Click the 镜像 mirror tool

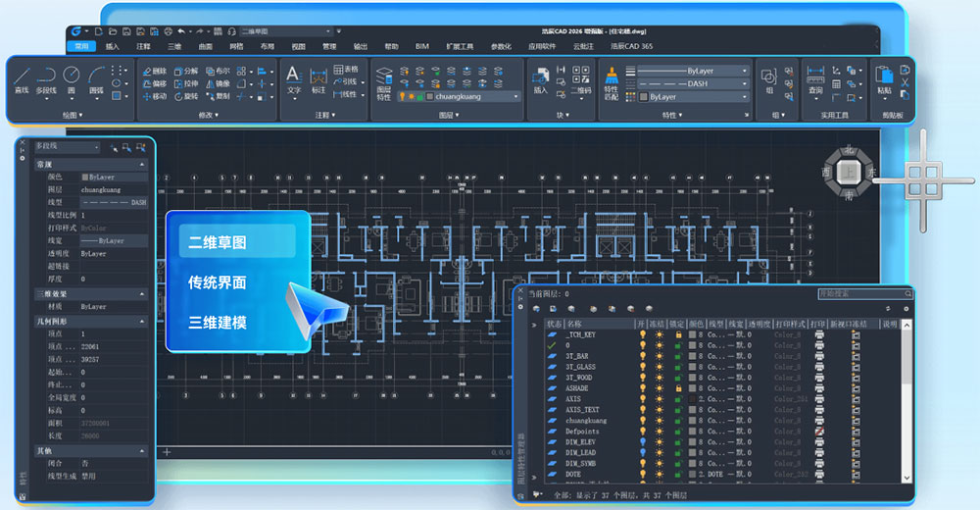[x=218, y=83]
